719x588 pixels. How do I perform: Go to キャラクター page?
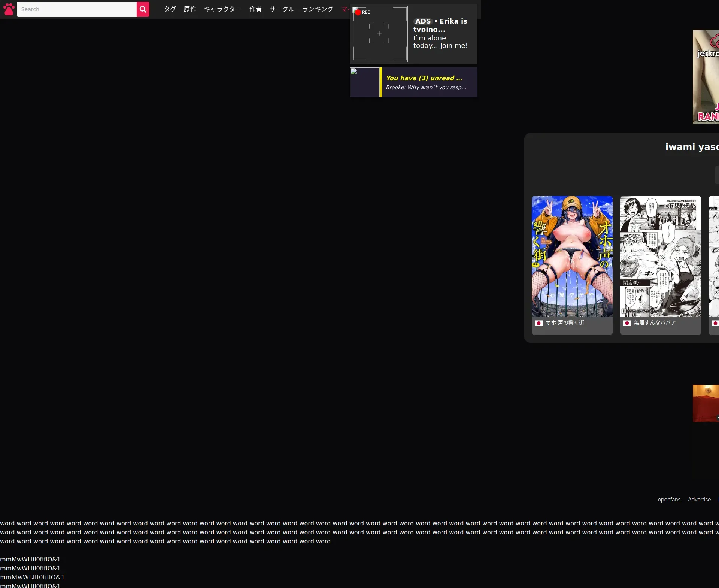(222, 9)
